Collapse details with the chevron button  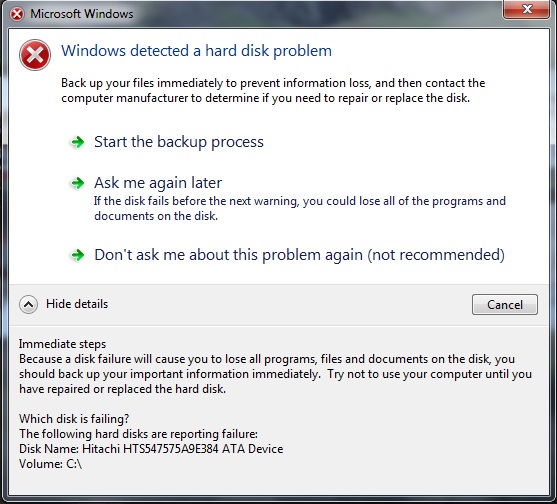click(x=28, y=304)
